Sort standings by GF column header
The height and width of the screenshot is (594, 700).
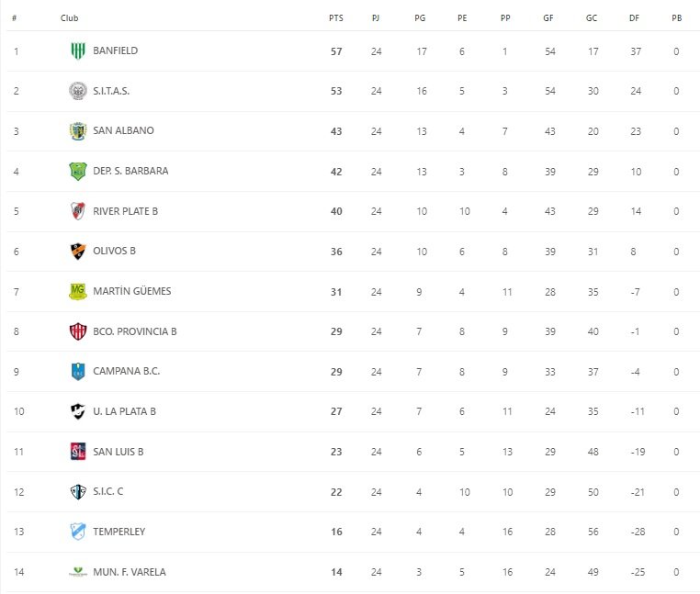[x=548, y=17]
